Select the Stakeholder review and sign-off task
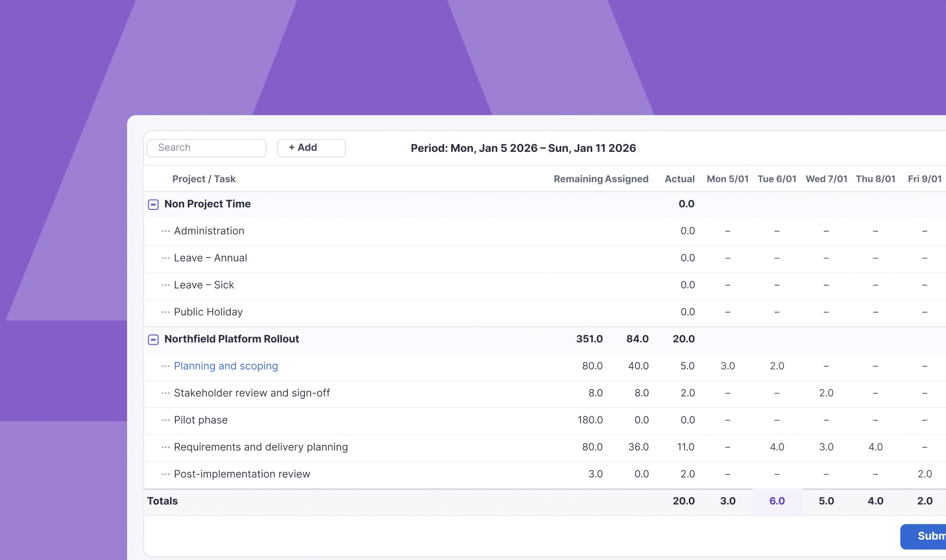 tap(252, 393)
